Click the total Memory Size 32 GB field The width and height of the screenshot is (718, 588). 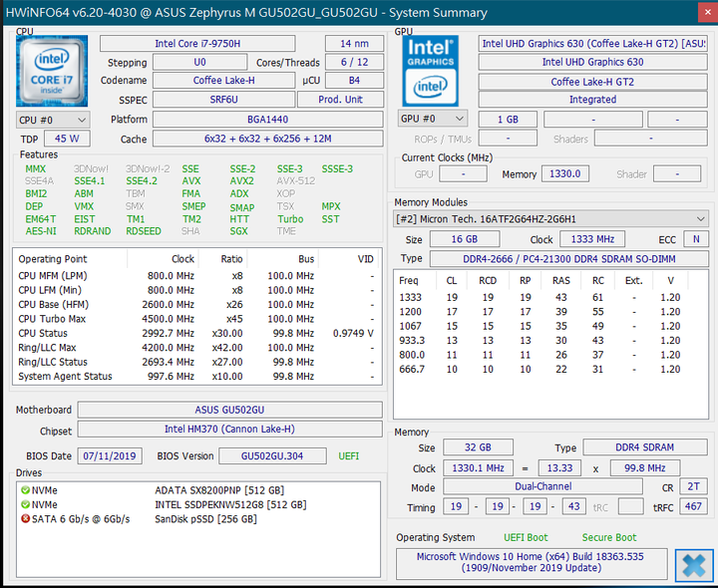tap(478, 447)
